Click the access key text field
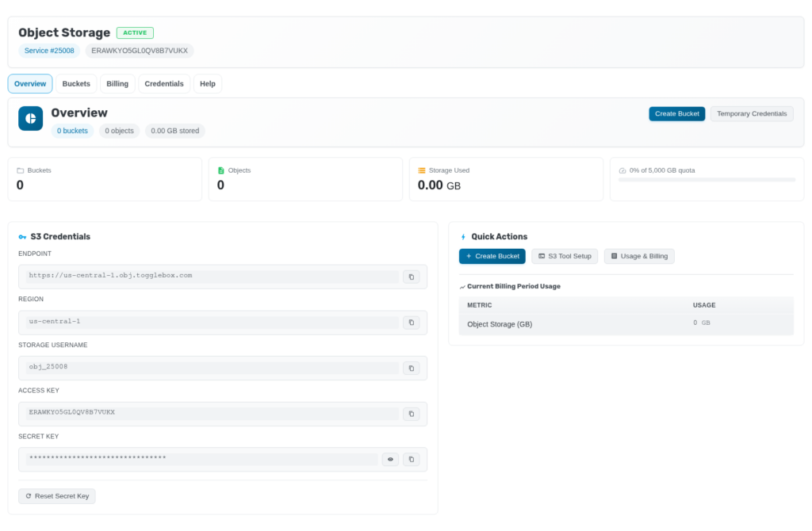The height and width of the screenshot is (531, 812). pos(213,412)
